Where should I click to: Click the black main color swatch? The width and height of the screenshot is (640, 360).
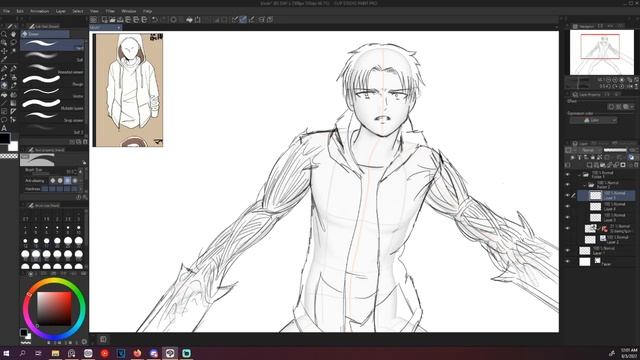[x=4, y=138]
